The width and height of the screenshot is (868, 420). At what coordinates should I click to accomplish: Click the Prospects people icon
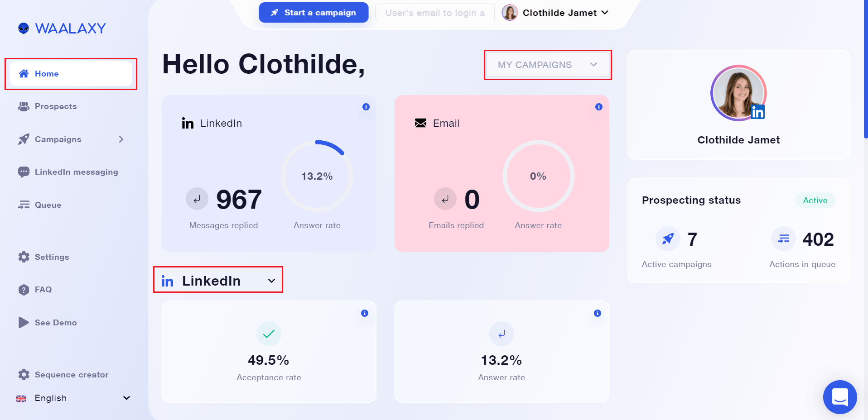(x=24, y=106)
